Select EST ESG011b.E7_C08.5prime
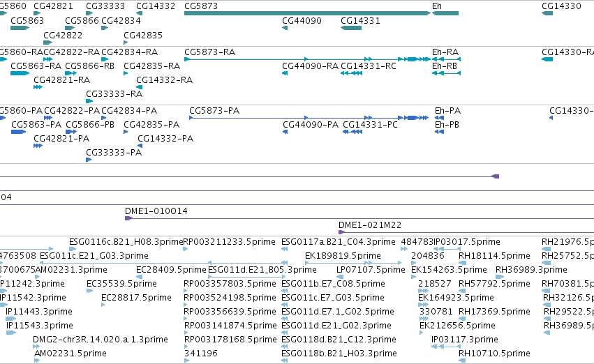 tap(333, 284)
